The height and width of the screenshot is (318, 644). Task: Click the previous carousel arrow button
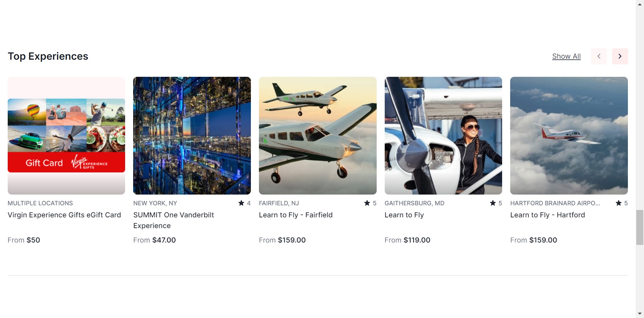click(599, 56)
